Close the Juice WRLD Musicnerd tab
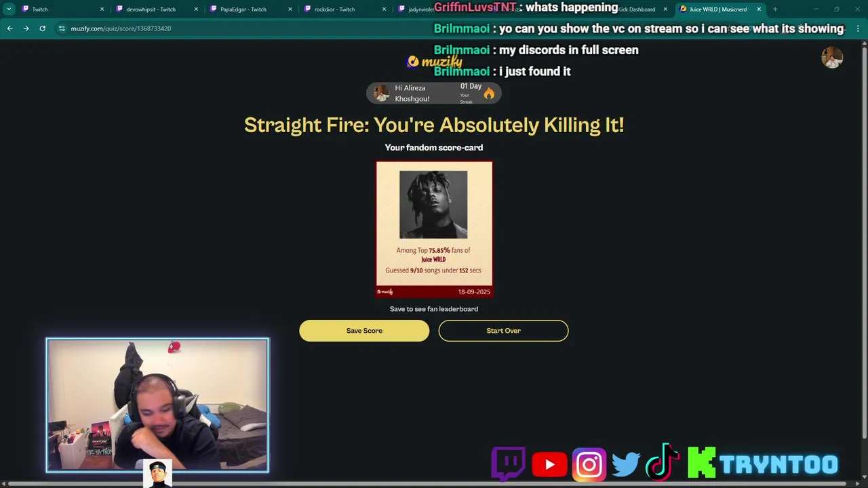 click(759, 9)
